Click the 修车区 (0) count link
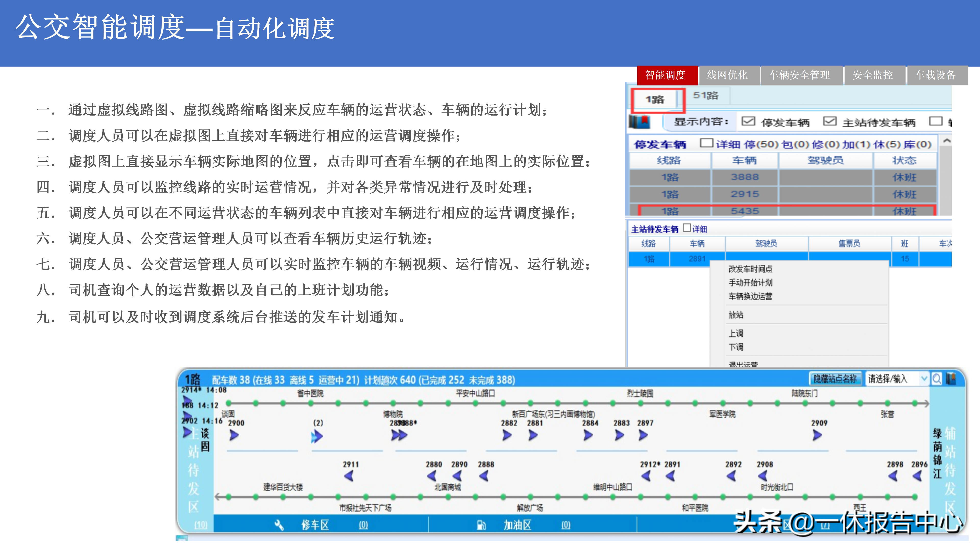This screenshot has width=980, height=551. pos(363,525)
